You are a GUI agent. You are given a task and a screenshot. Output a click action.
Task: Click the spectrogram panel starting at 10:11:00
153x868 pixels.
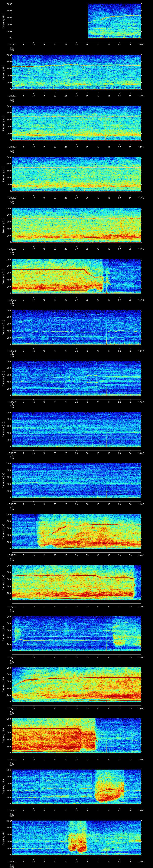77,123
